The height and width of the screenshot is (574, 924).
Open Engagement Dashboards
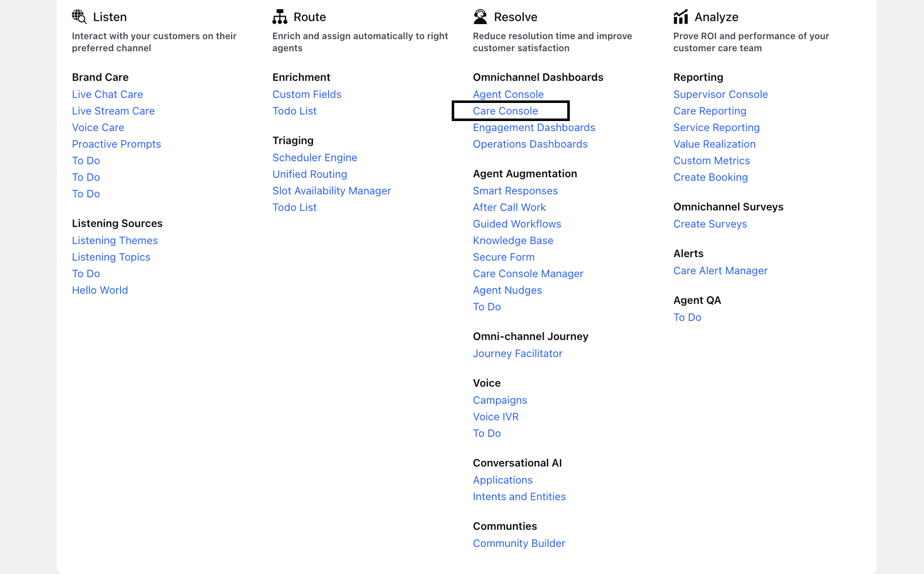pos(534,128)
